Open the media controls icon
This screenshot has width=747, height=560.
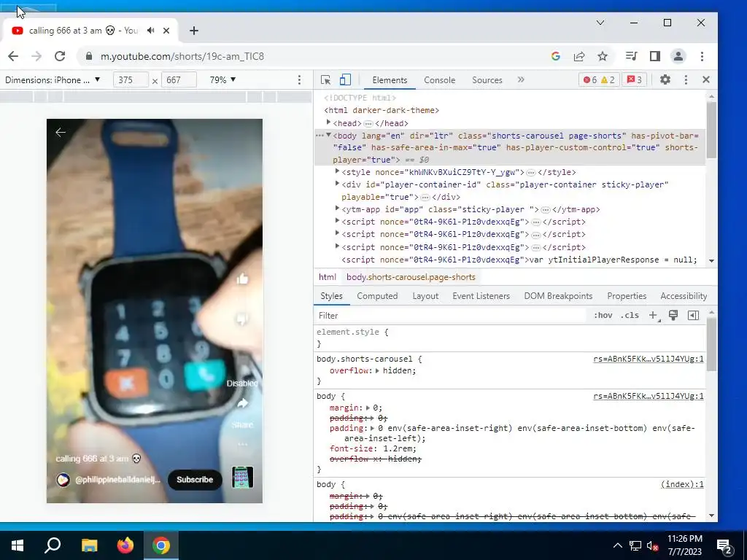tap(631, 56)
